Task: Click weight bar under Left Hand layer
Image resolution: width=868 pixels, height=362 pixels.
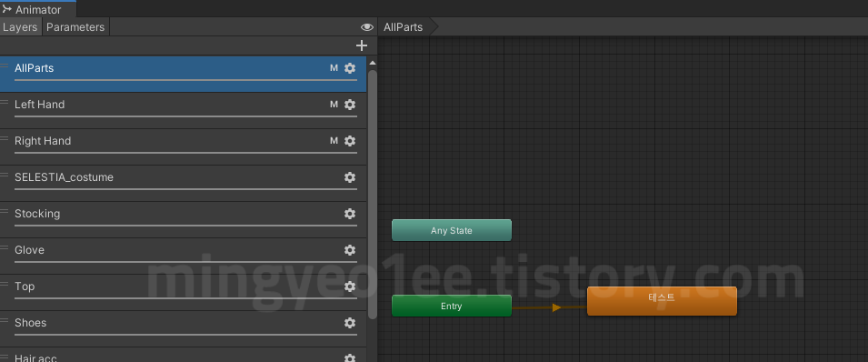Action: [185, 116]
